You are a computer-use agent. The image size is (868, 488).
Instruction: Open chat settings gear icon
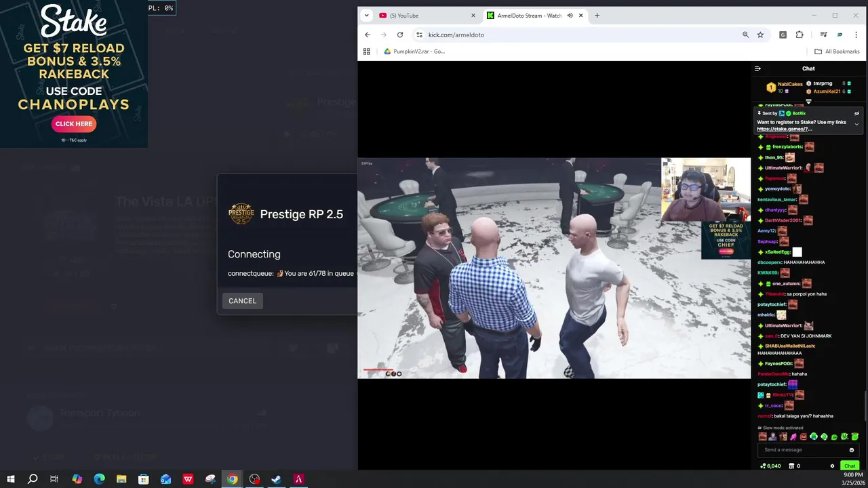click(832, 466)
